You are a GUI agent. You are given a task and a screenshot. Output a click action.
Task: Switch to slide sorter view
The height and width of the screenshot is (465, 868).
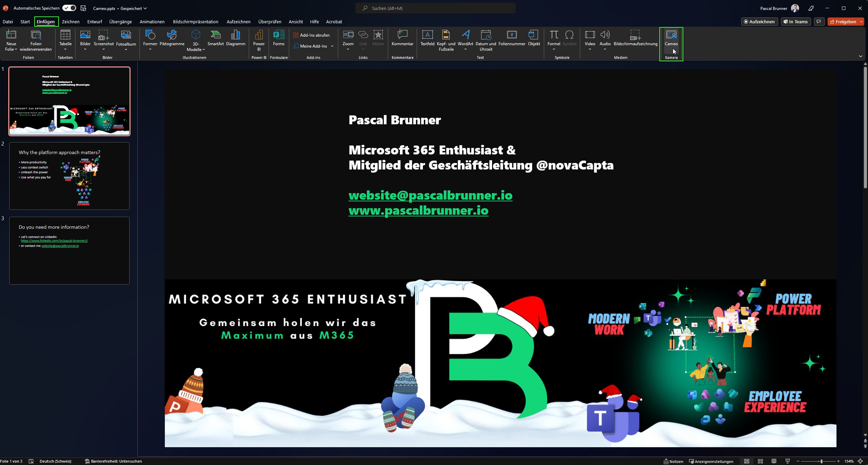(760, 461)
